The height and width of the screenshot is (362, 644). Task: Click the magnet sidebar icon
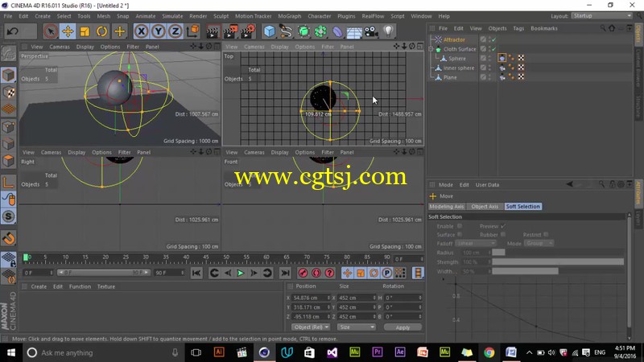point(9,238)
